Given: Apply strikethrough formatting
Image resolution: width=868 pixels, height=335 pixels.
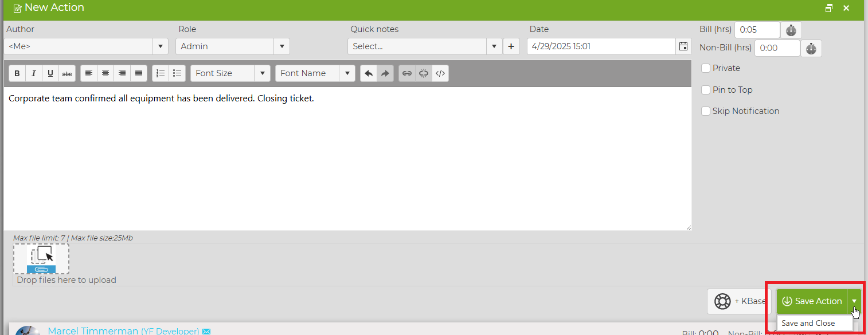Looking at the screenshot, I should tap(68, 73).
